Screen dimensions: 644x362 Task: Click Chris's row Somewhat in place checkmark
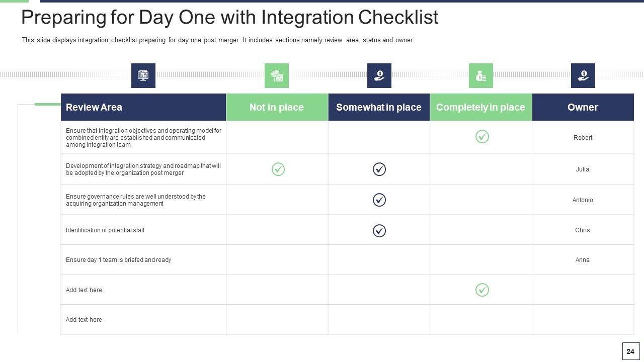379,231
